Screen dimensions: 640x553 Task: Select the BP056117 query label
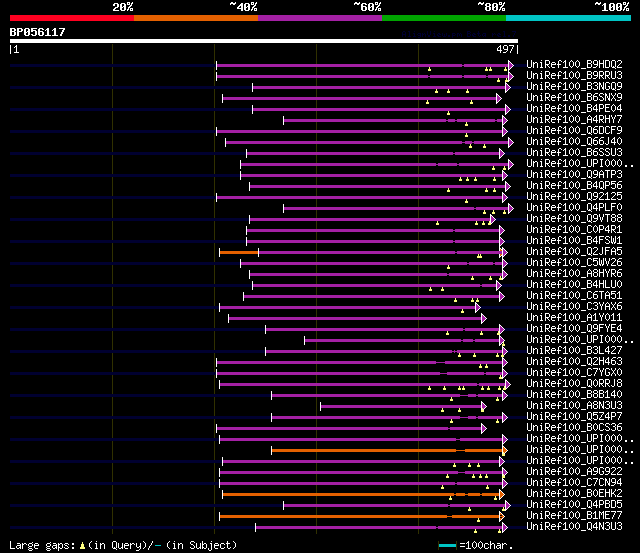click(38, 32)
